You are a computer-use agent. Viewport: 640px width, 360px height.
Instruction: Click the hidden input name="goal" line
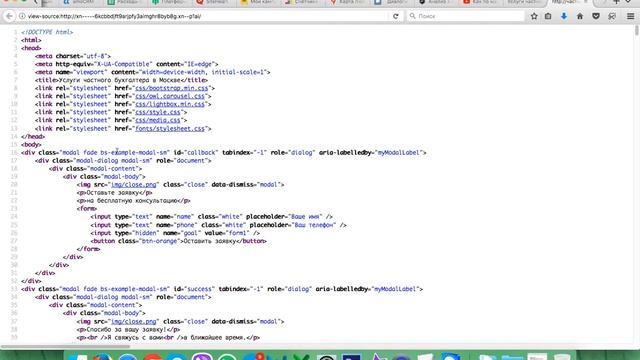coord(175,233)
